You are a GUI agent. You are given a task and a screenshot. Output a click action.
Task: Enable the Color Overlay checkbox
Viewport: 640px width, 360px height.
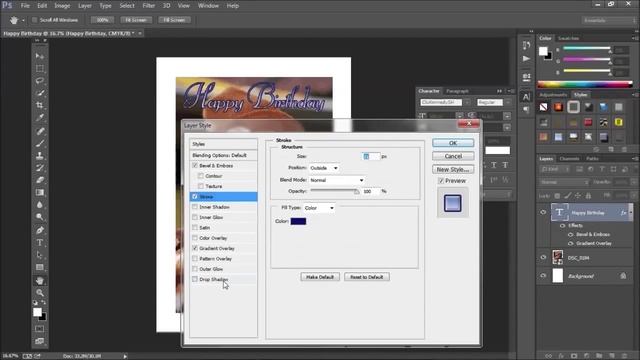point(195,238)
